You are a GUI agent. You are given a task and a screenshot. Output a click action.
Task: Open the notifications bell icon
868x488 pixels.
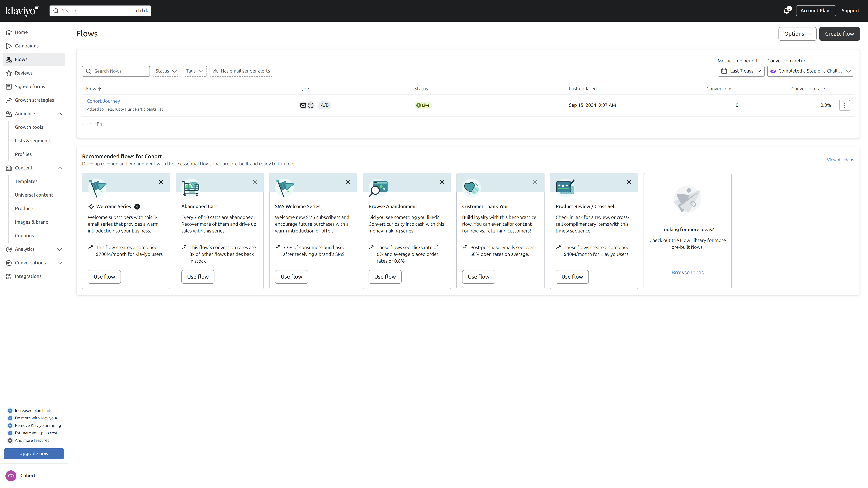pyautogui.click(x=786, y=11)
